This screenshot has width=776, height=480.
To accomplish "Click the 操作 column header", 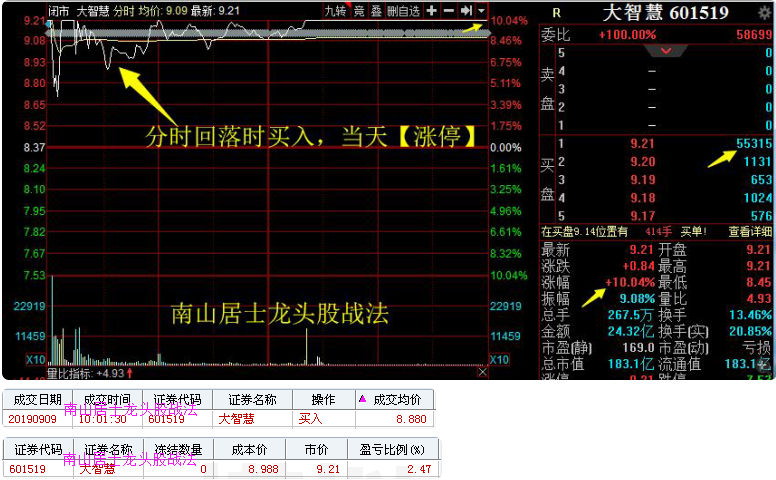I will [323, 400].
